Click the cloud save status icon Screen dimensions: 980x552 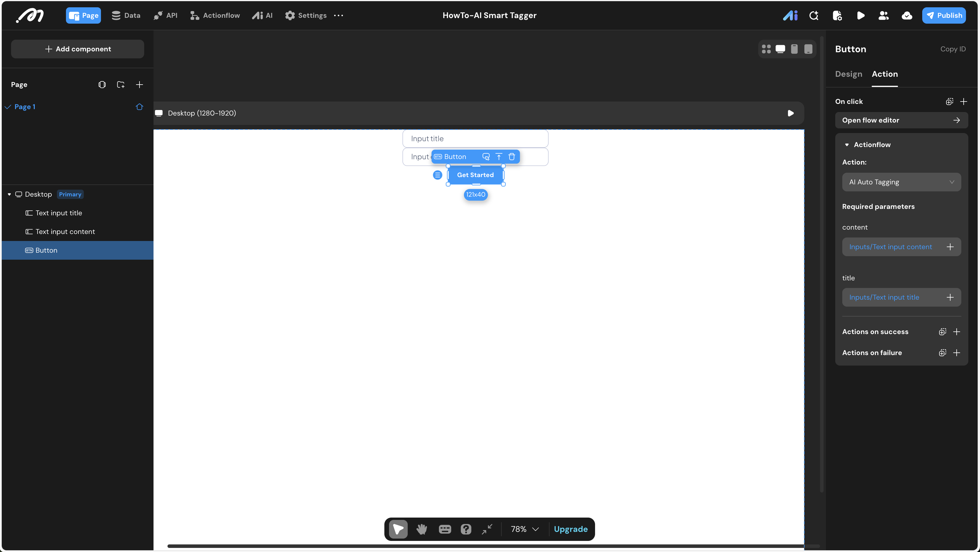point(906,15)
